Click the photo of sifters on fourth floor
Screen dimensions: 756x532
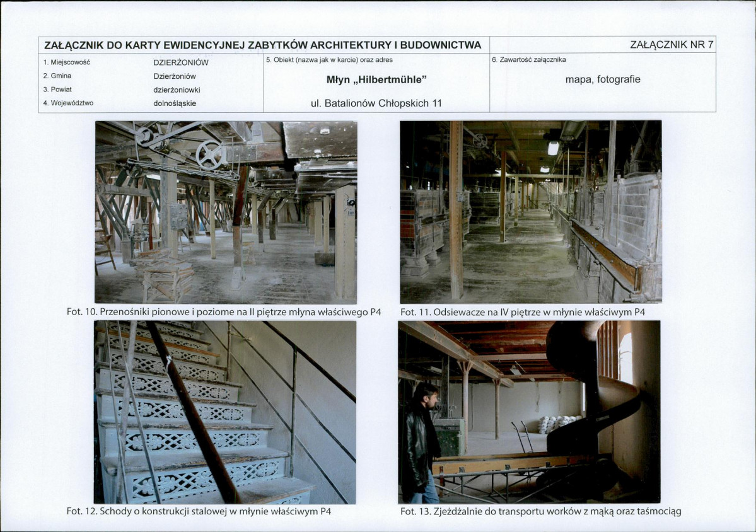[530, 212]
